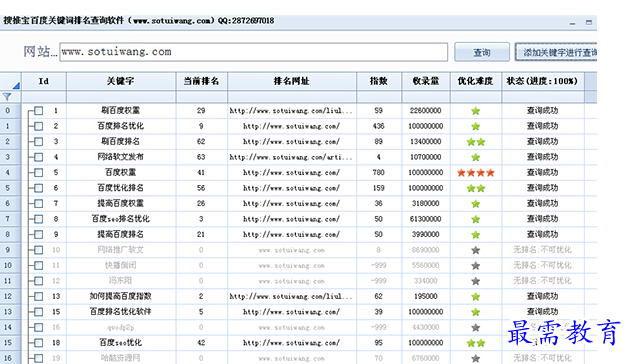Enable checkbox for 百度优化排名
Screen dimensions: 629x364
pos(39,188)
